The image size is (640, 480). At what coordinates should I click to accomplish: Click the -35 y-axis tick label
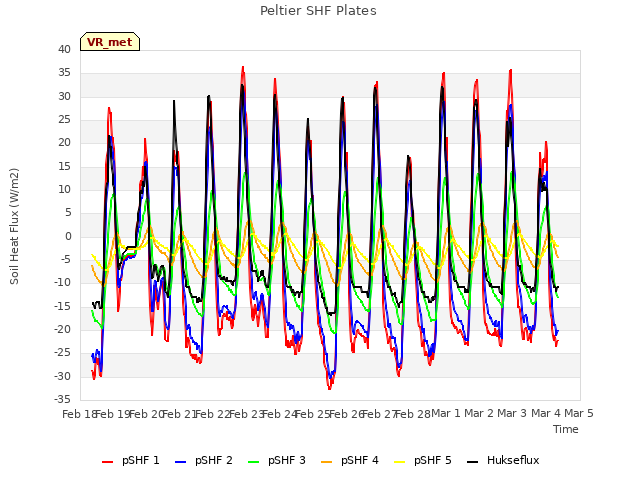(x=62, y=399)
